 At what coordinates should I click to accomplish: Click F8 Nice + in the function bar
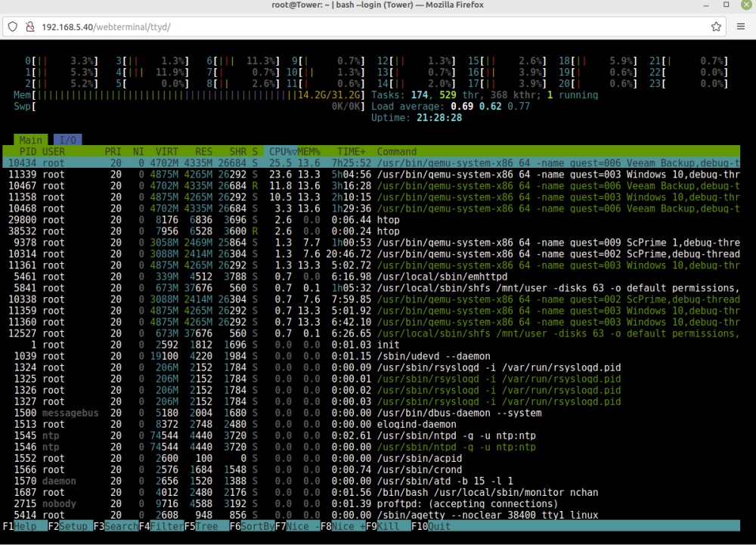[342, 526]
